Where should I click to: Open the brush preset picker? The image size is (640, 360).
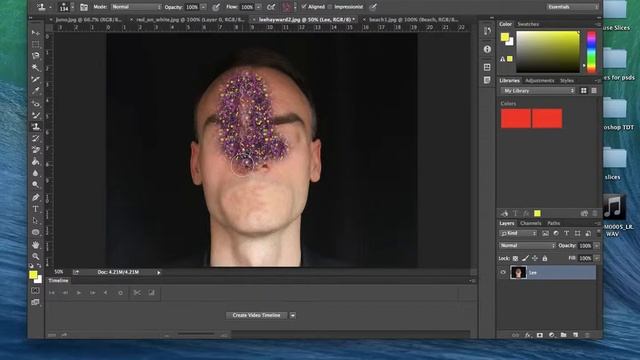tap(66, 7)
